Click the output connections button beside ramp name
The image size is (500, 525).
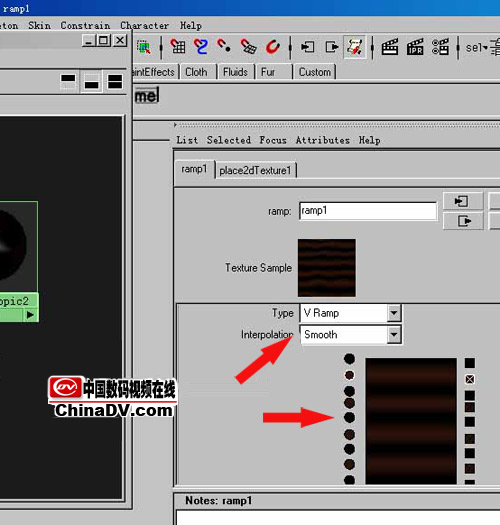pos(463,221)
